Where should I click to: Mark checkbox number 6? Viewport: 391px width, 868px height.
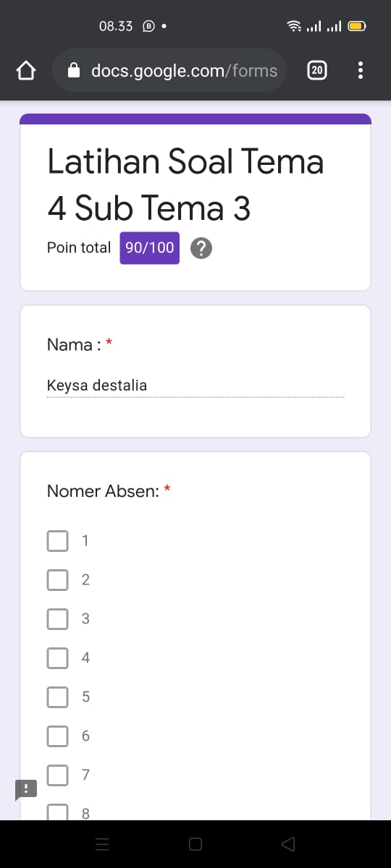[58, 736]
